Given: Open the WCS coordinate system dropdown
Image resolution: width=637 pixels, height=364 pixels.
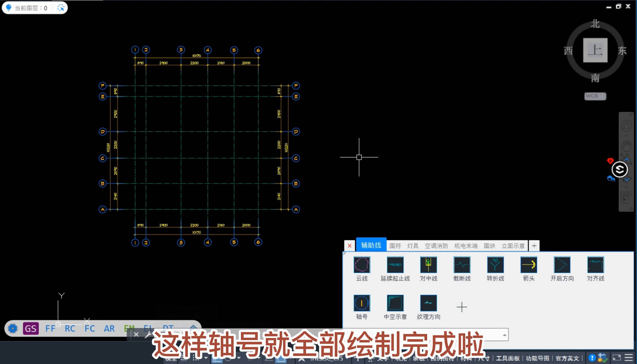Looking at the screenshot, I should coord(595,96).
